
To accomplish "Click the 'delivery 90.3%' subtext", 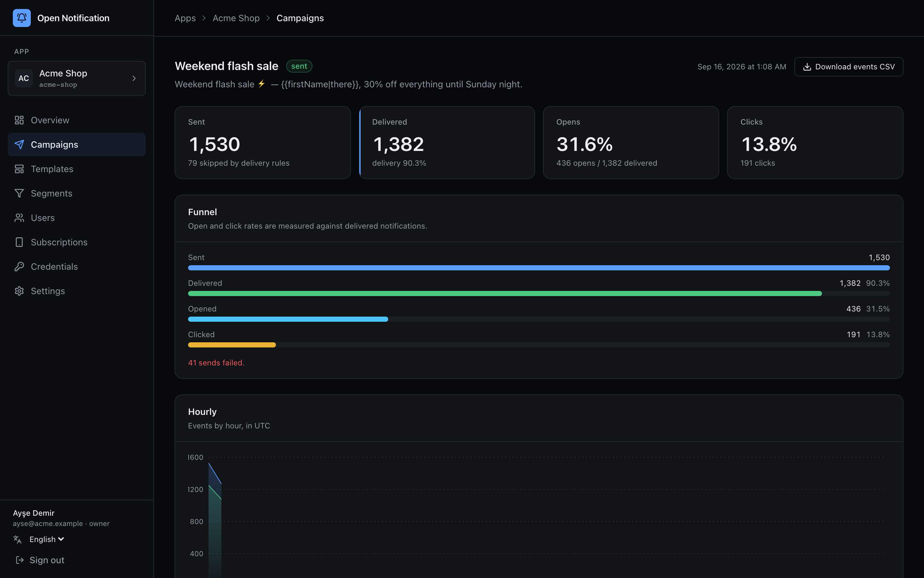I will click(399, 163).
